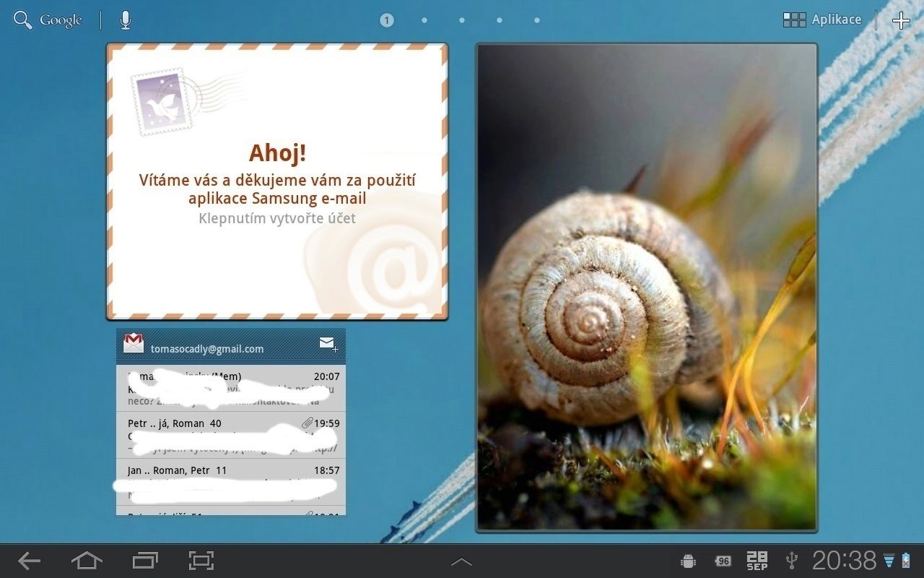Open the thread from Jan .. Roman, Petr

click(x=231, y=481)
